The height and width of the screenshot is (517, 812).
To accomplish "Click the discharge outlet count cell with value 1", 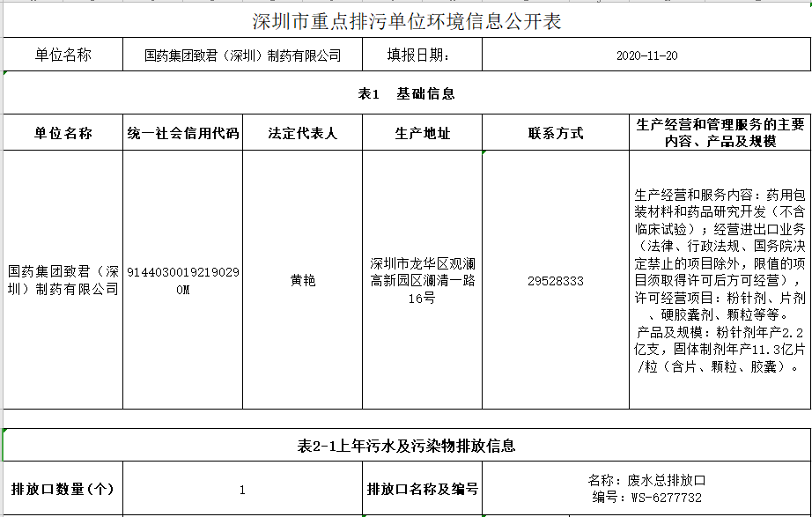I will 242,490.
